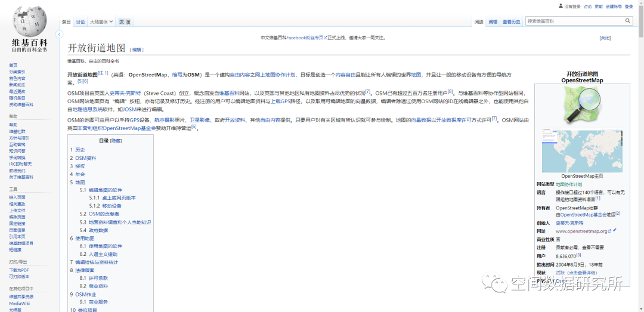Jump to contents section 8.1 许可条款
This screenshot has height=312, width=644.
click(94, 278)
